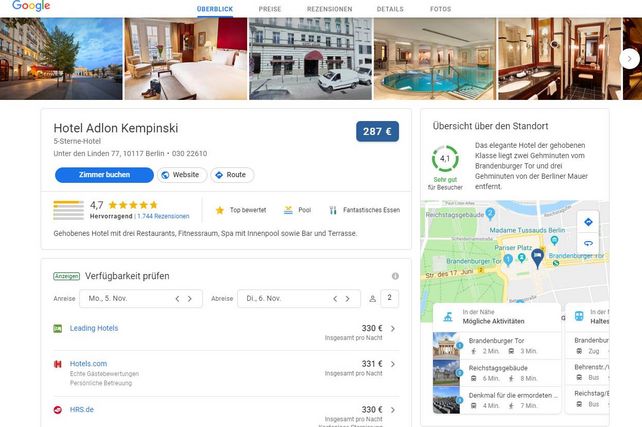The height and width of the screenshot is (427, 642).
Task: Click the blue hotel pin on map
Action: click(537, 258)
